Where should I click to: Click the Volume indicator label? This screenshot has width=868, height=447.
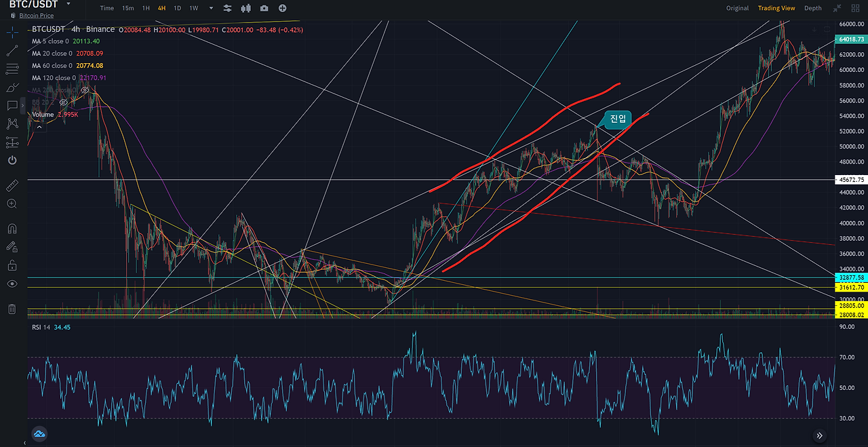coord(43,114)
